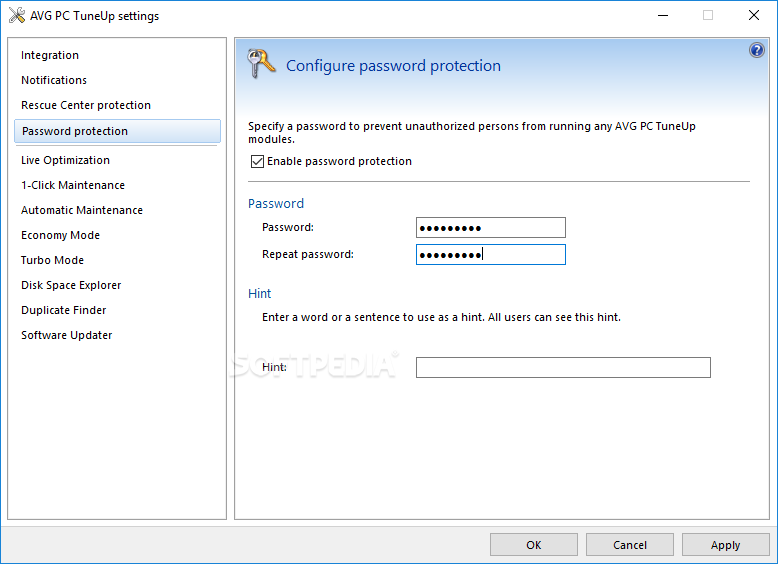Click the 'Repeat password:' label
Image resolution: width=778 pixels, height=564 pixels.
tap(308, 254)
